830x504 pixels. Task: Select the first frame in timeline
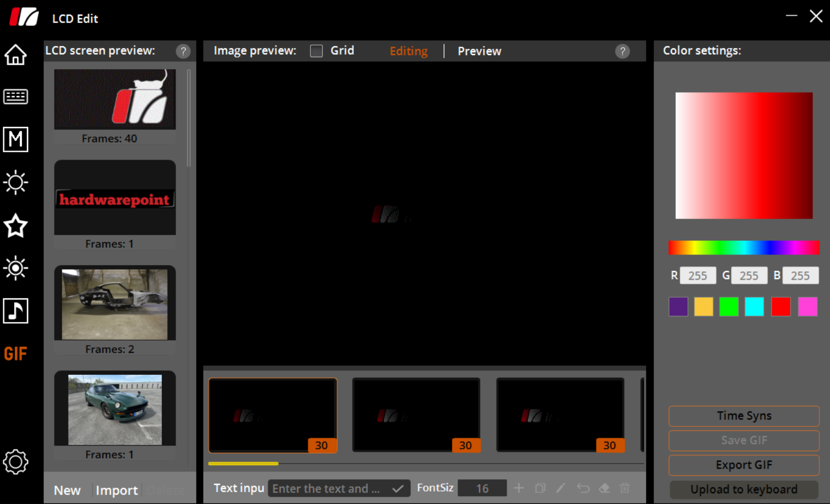point(273,415)
